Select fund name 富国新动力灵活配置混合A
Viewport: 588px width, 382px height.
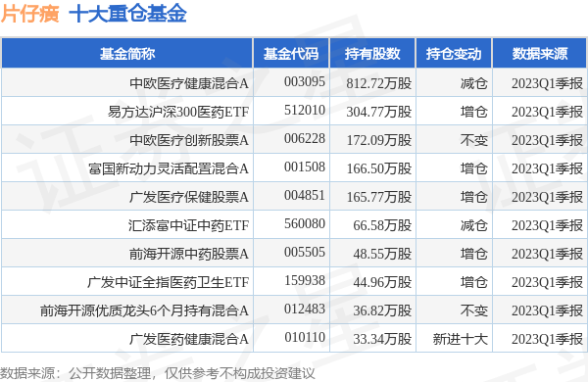tap(169, 168)
